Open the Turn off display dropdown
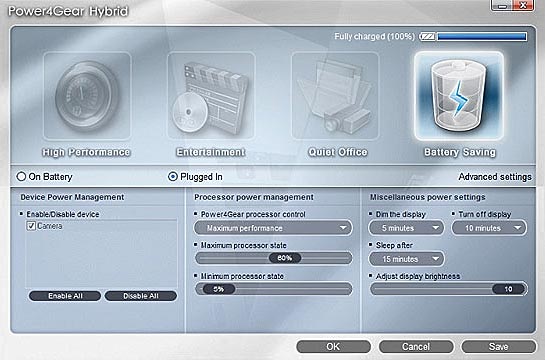 click(x=489, y=228)
